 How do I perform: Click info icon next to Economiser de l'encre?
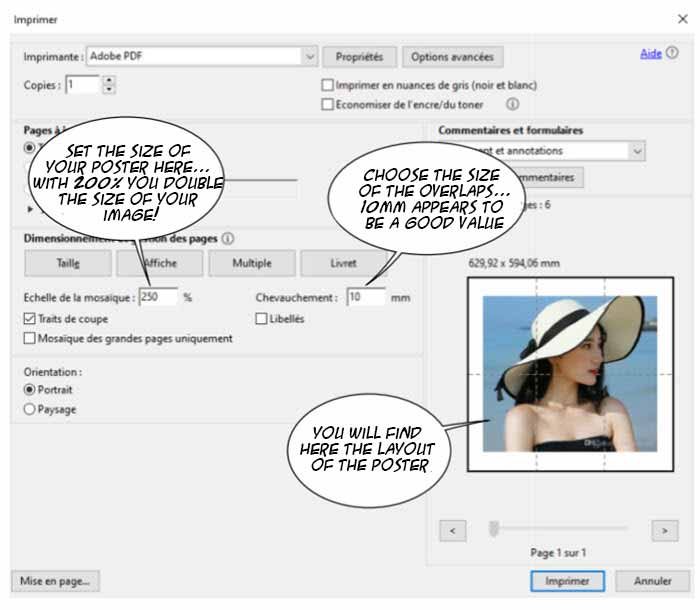[x=512, y=104]
